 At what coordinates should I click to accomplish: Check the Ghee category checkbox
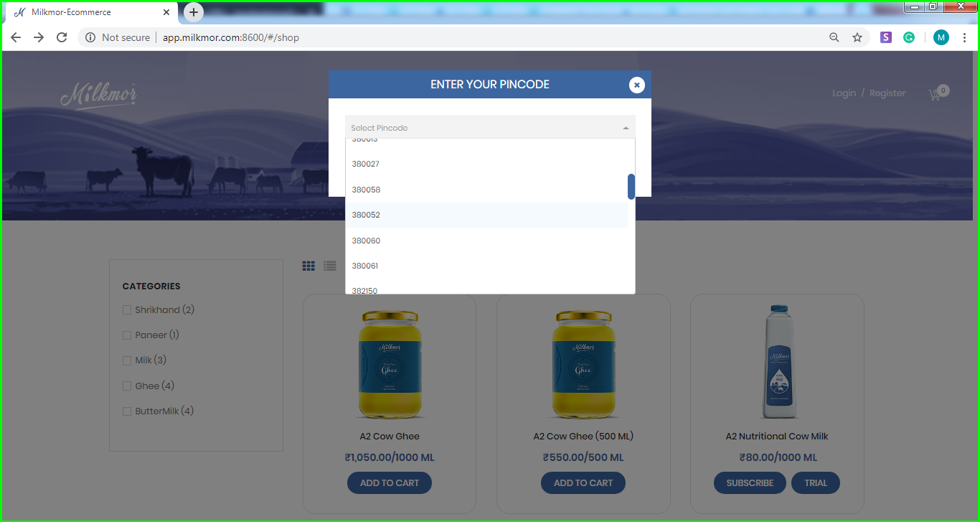[x=127, y=386]
